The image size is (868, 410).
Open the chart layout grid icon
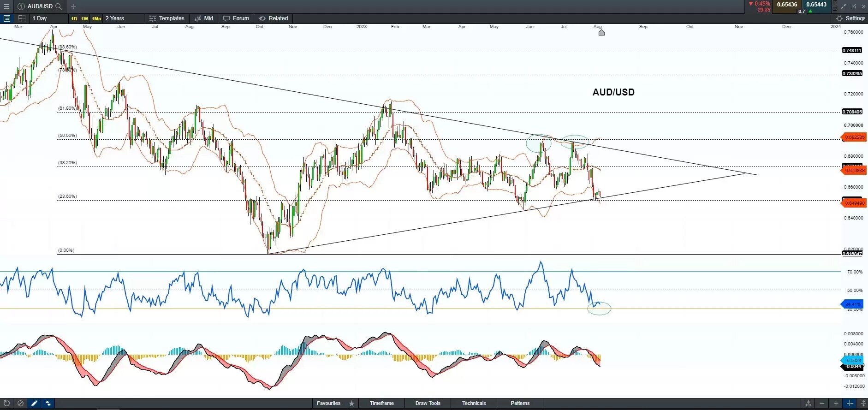pyautogui.click(x=22, y=18)
